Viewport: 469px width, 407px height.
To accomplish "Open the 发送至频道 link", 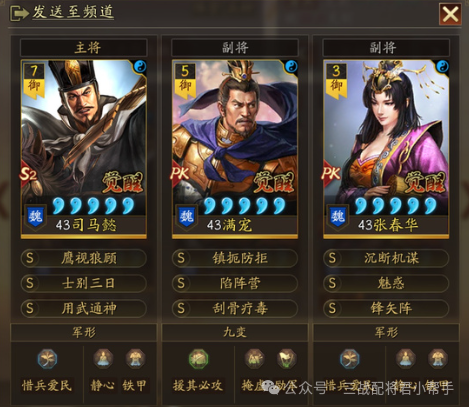I will 73,12.
